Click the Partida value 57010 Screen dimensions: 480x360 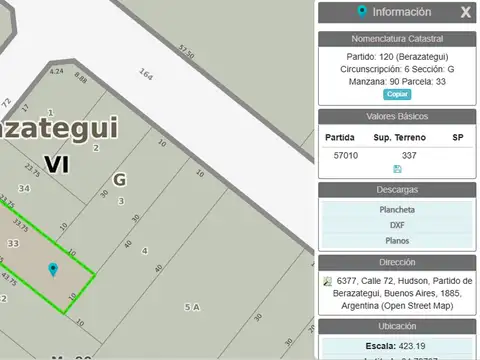(x=346, y=156)
